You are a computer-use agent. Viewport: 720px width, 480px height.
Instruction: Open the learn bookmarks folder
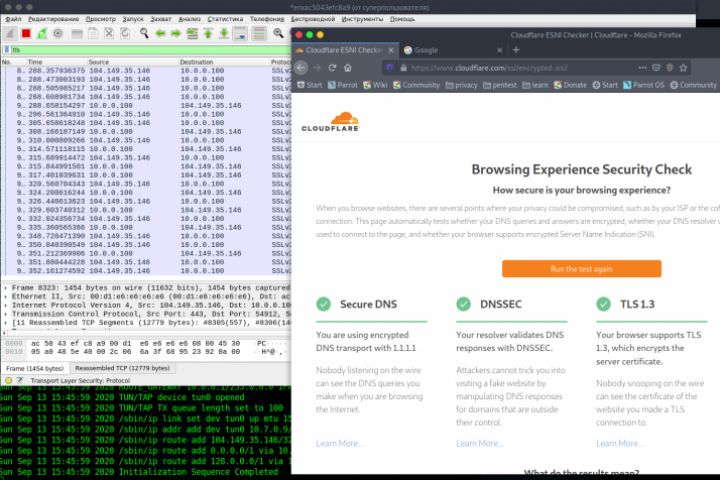[x=535, y=85]
